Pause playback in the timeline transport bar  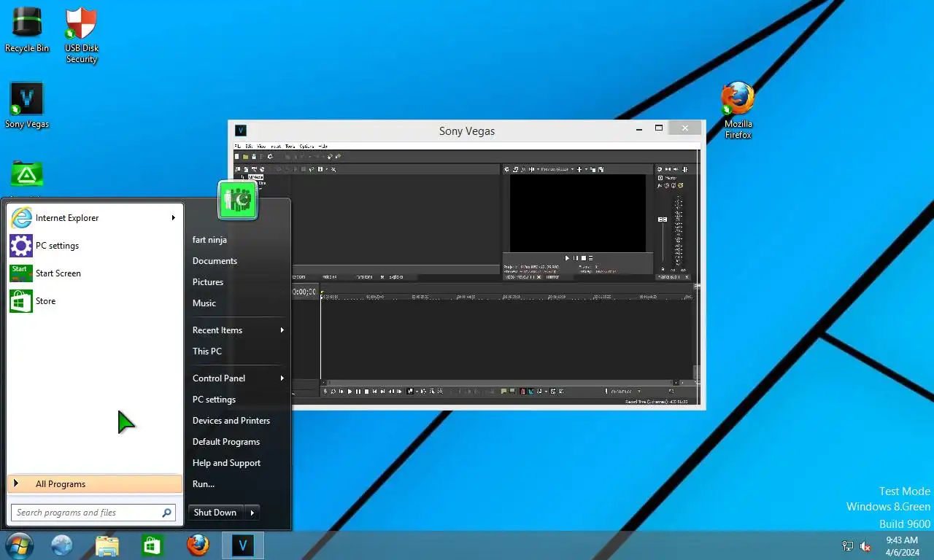[x=358, y=392]
